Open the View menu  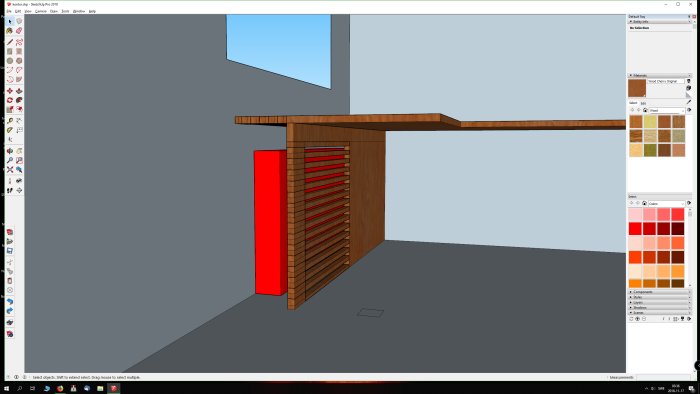click(28, 11)
